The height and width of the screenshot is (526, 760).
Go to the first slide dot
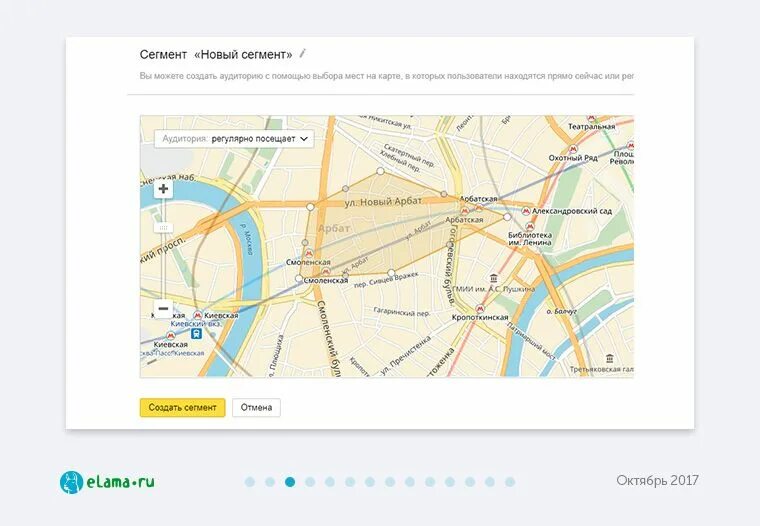point(250,482)
